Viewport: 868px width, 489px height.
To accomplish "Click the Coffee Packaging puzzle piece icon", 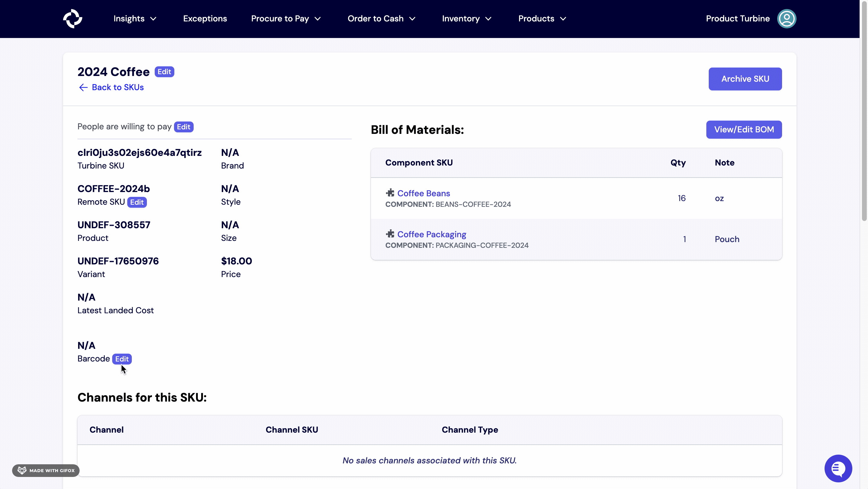I will coord(390,234).
